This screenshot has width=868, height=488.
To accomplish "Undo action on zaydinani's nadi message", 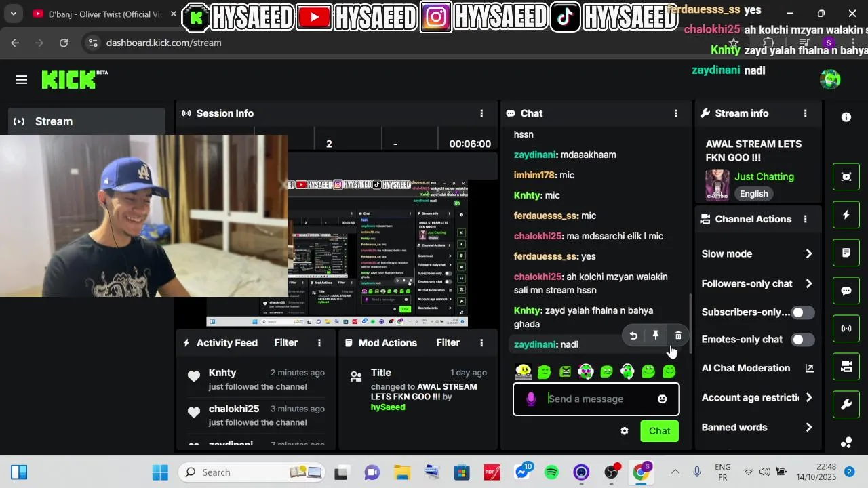I will coord(633,335).
